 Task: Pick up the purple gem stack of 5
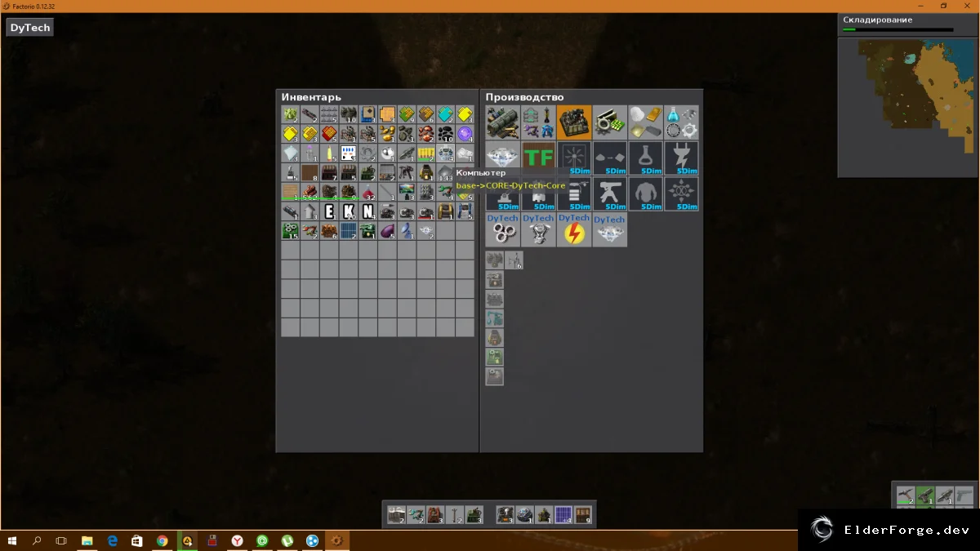pos(387,231)
